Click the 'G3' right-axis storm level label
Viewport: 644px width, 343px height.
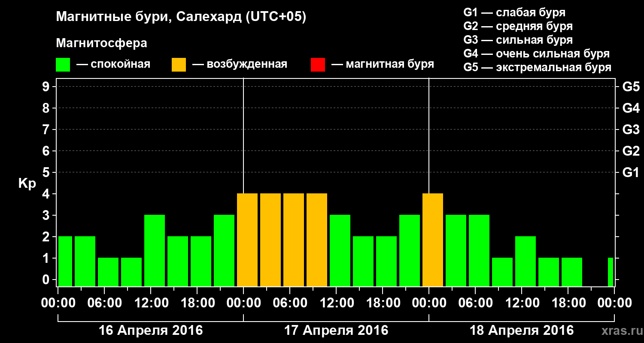[x=631, y=129]
